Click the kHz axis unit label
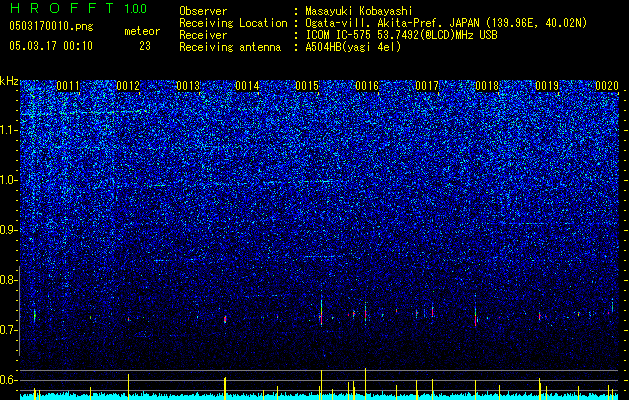The width and height of the screenshot is (629, 400). tap(9, 81)
